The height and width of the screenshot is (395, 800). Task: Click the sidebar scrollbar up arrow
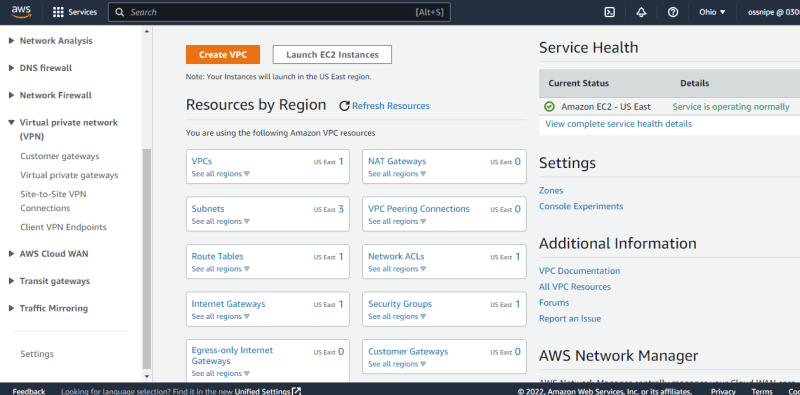click(147, 31)
